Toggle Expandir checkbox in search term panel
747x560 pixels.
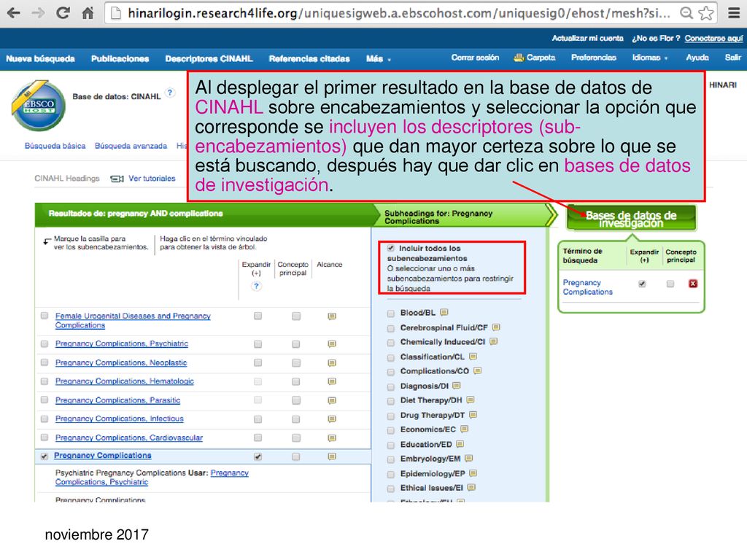click(642, 284)
